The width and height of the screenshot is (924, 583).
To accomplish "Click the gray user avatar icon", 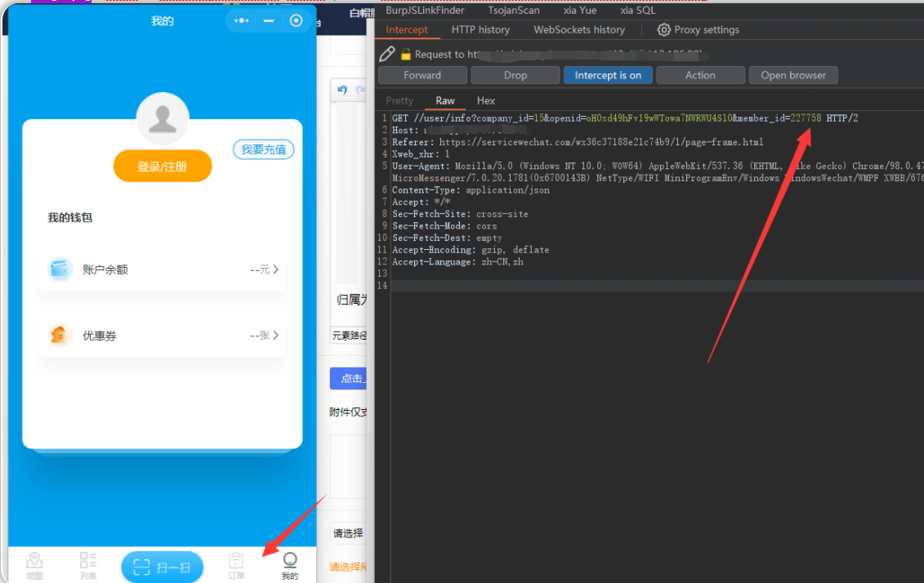I will point(163,119).
